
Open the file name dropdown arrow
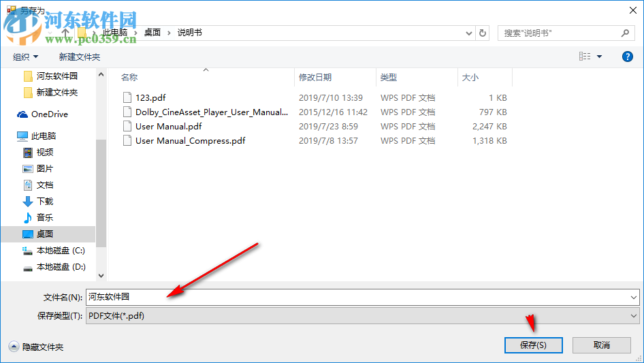tap(633, 297)
